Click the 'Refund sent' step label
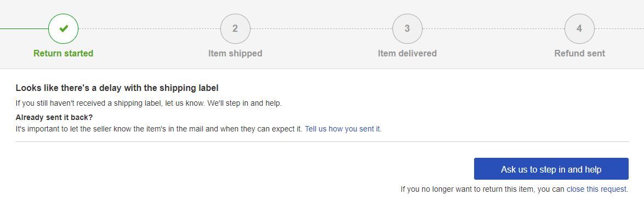 [x=579, y=53]
